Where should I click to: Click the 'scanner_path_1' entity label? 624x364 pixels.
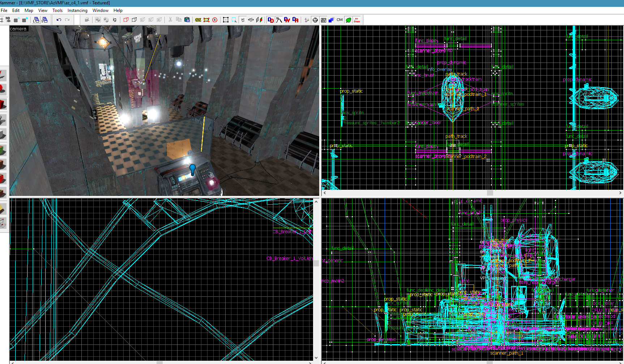tap(507, 353)
